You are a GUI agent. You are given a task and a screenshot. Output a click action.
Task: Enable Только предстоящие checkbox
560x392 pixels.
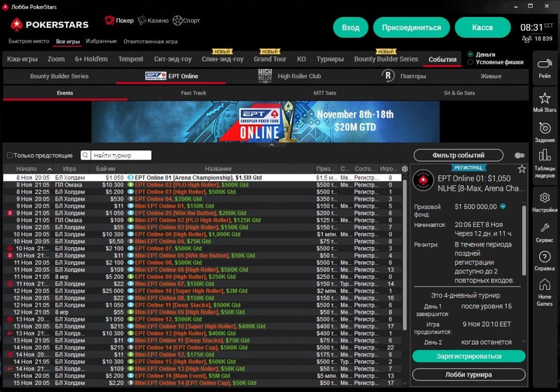coord(10,155)
